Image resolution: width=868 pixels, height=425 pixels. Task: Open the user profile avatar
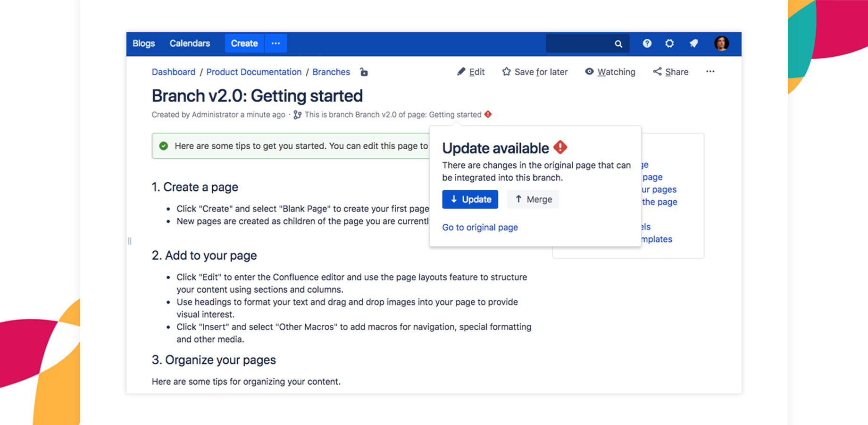[x=721, y=43]
